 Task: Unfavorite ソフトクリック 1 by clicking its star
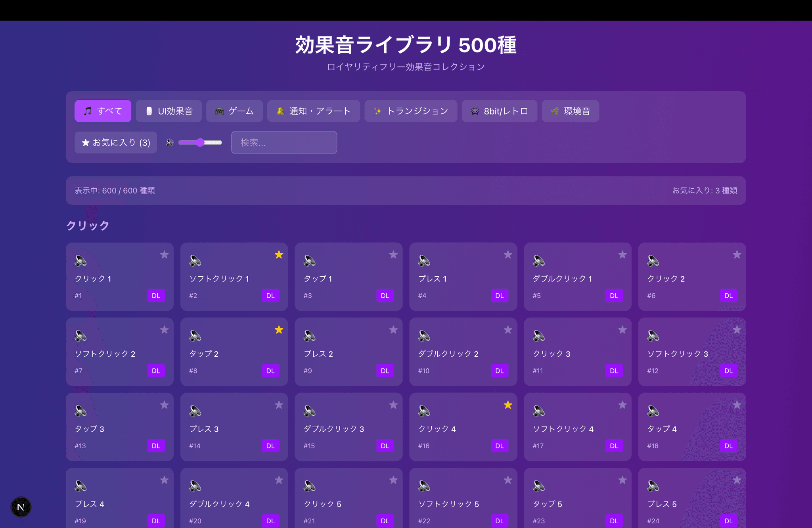pos(279,254)
